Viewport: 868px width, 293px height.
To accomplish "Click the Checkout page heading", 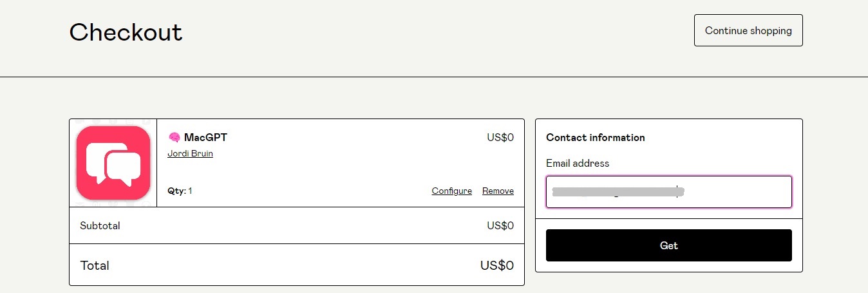I will click(126, 32).
